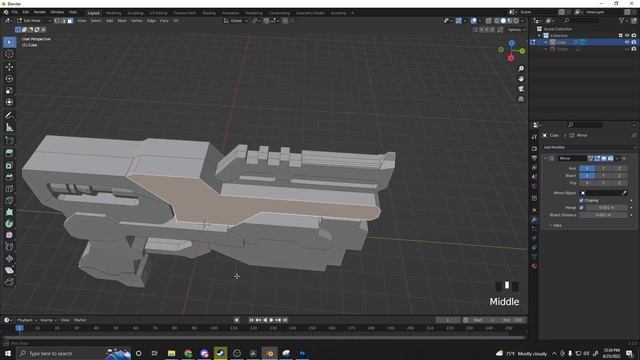This screenshot has height=360, width=640.
Task: Toggle Flip Z button
Action: pos(619,183)
